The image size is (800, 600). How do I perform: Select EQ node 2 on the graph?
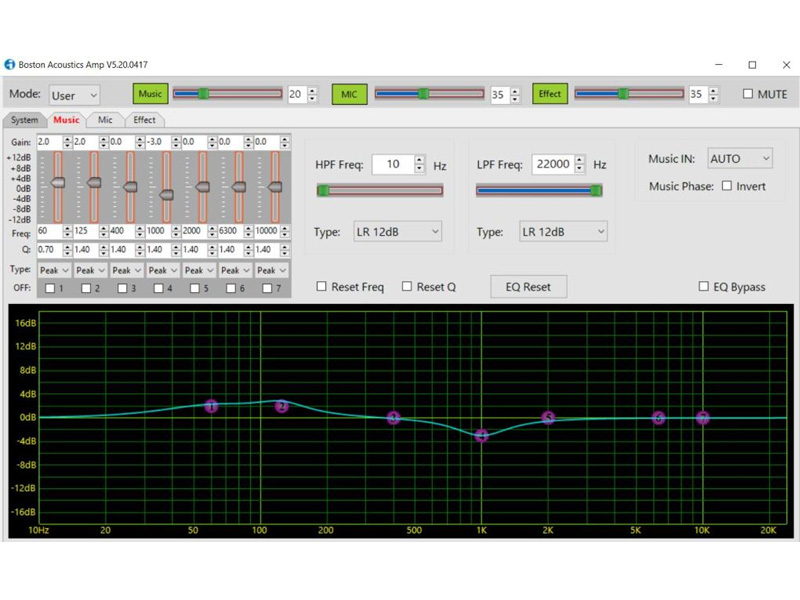(282, 406)
